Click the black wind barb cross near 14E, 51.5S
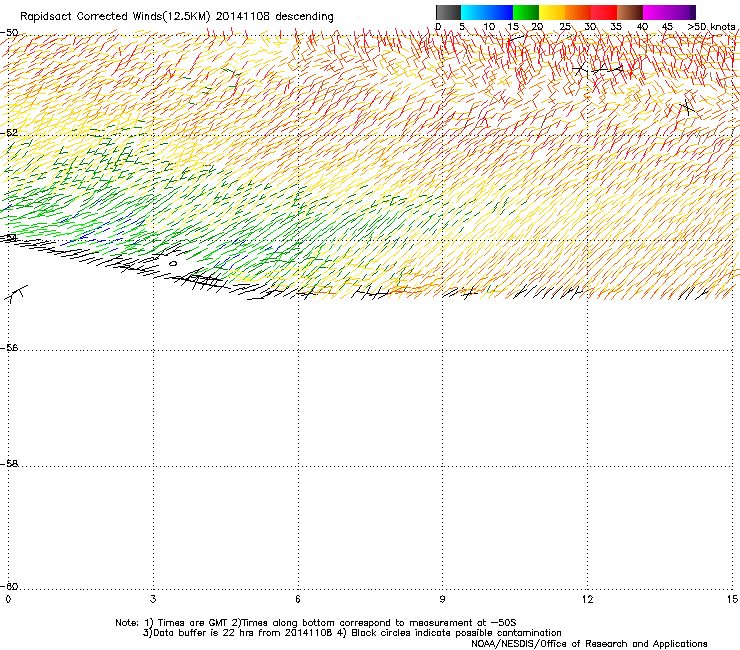The height and width of the screenshot is (650, 740). (x=687, y=108)
